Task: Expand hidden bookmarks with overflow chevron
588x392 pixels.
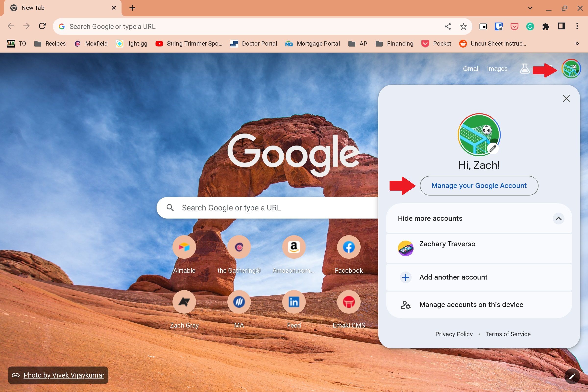Action: (x=577, y=44)
